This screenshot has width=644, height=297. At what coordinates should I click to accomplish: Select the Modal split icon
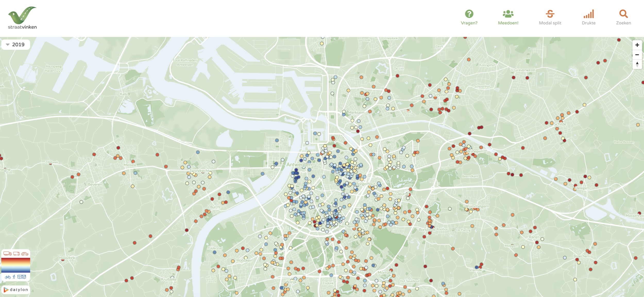(x=550, y=14)
